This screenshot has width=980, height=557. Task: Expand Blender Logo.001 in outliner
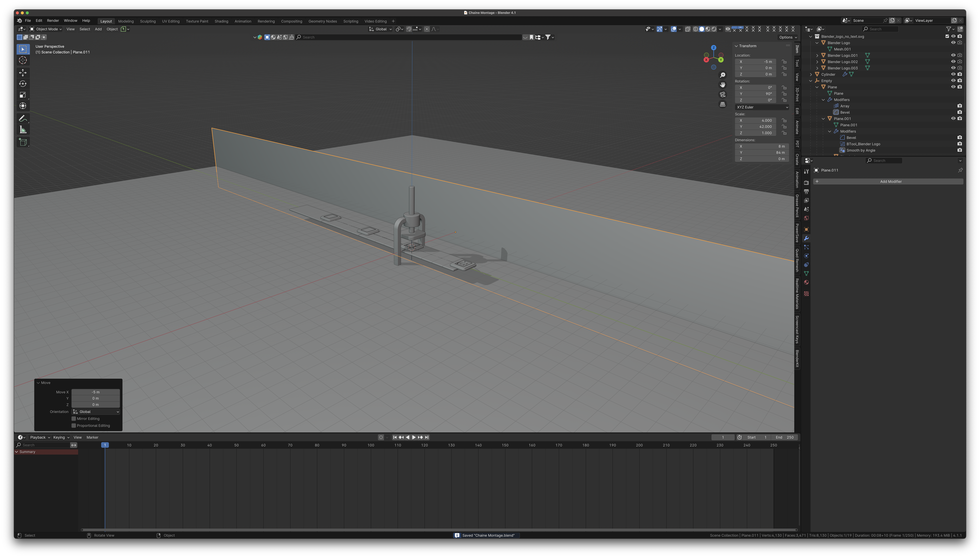817,56
